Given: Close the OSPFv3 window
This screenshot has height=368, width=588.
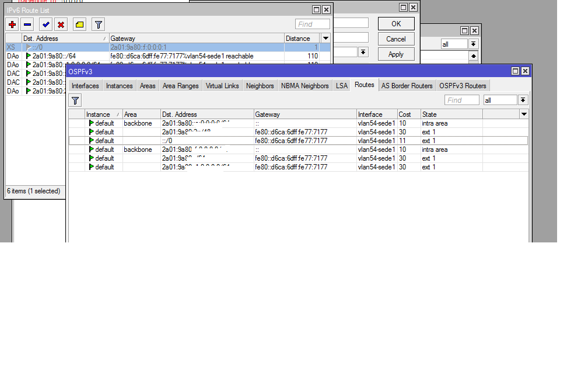Looking at the screenshot, I should [x=525, y=71].
